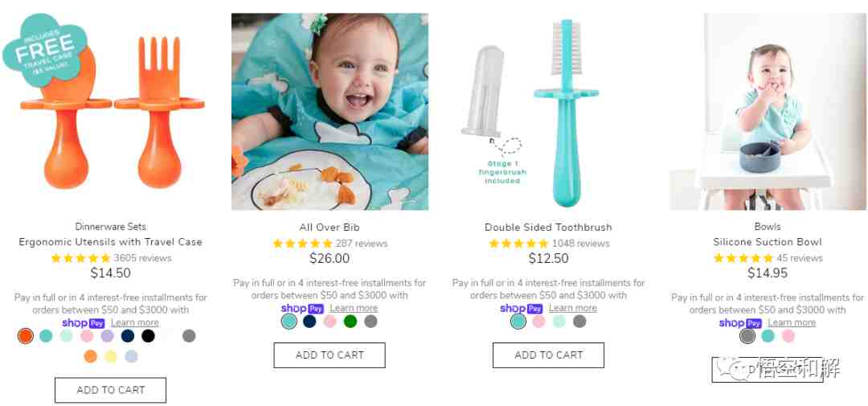868x406 pixels.
Task: Open the smiling baby All Over Bib photo
Action: coord(330,112)
